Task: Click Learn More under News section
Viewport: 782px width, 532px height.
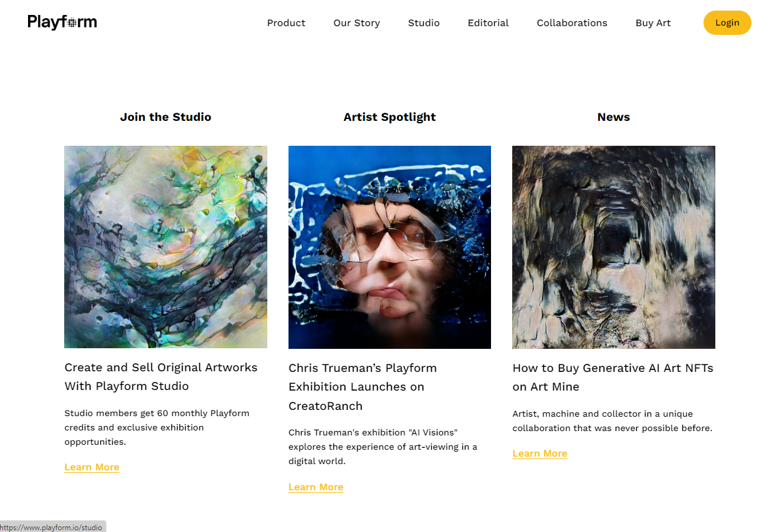Action: tap(540, 454)
